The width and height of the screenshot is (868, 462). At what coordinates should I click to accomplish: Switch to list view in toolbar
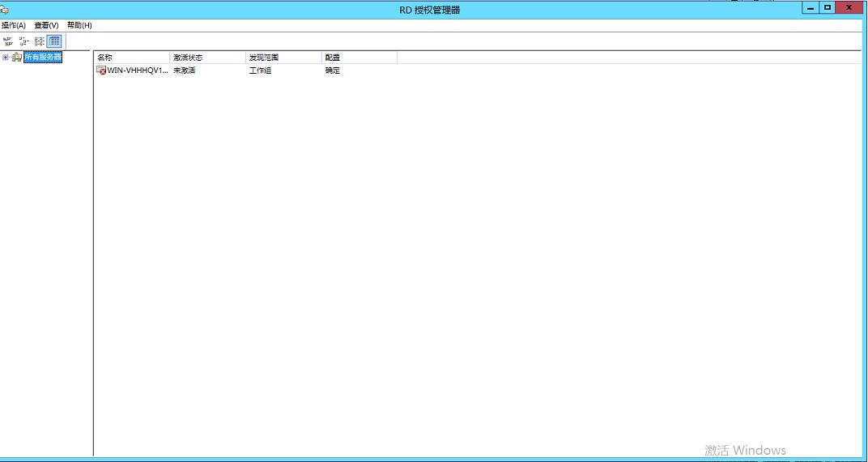coord(39,41)
